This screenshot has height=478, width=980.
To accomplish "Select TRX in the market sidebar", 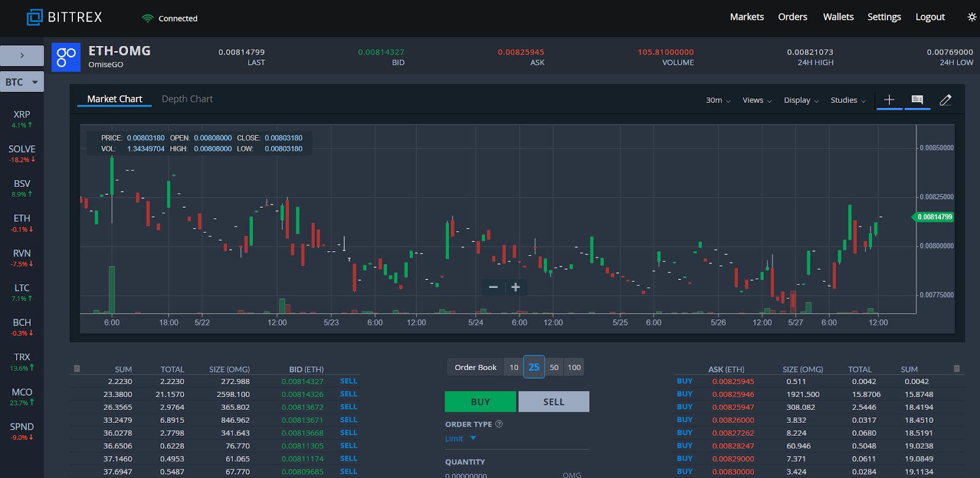I will click(x=22, y=362).
